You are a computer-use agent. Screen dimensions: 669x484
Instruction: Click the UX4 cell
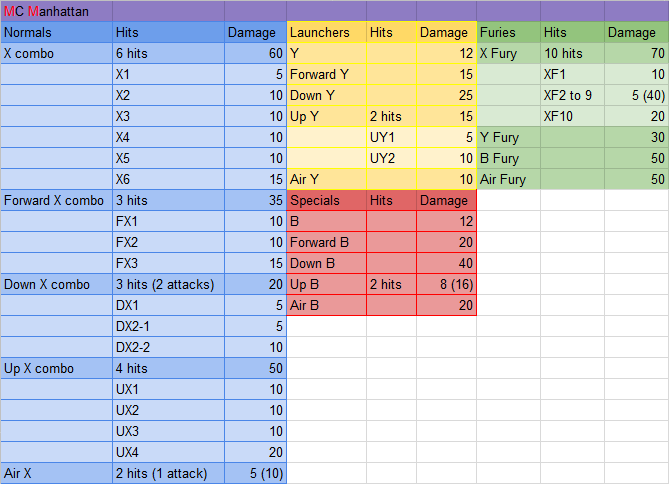[x=169, y=452]
